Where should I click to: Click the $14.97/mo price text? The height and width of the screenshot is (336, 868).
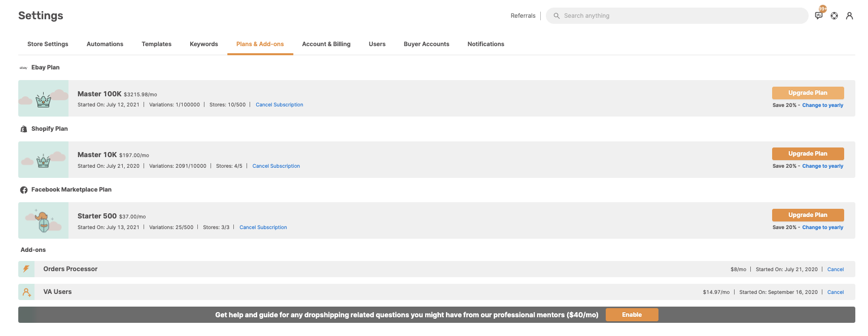pos(716,292)
